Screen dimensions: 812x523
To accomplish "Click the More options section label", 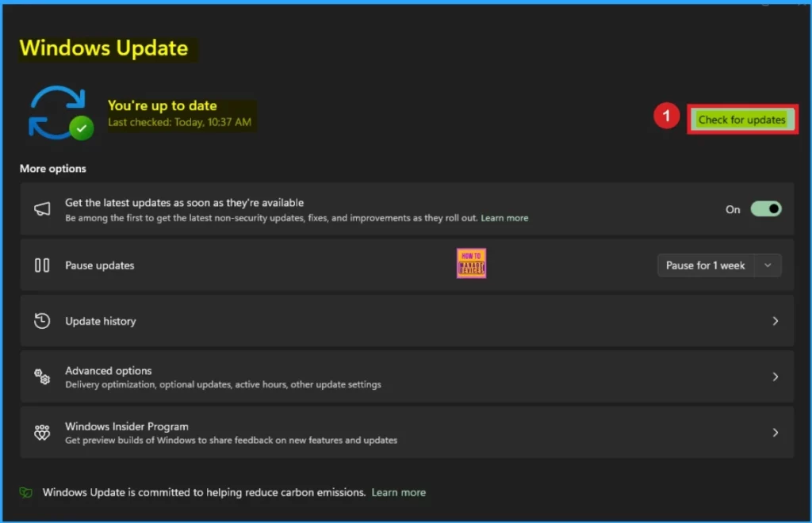I will (53, 169).
